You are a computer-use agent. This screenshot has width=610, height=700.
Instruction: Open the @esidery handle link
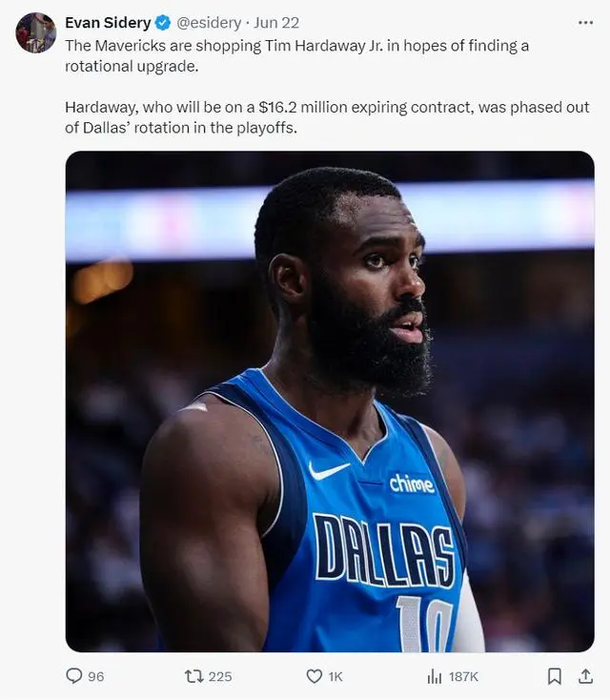click(x=209, y=23)
